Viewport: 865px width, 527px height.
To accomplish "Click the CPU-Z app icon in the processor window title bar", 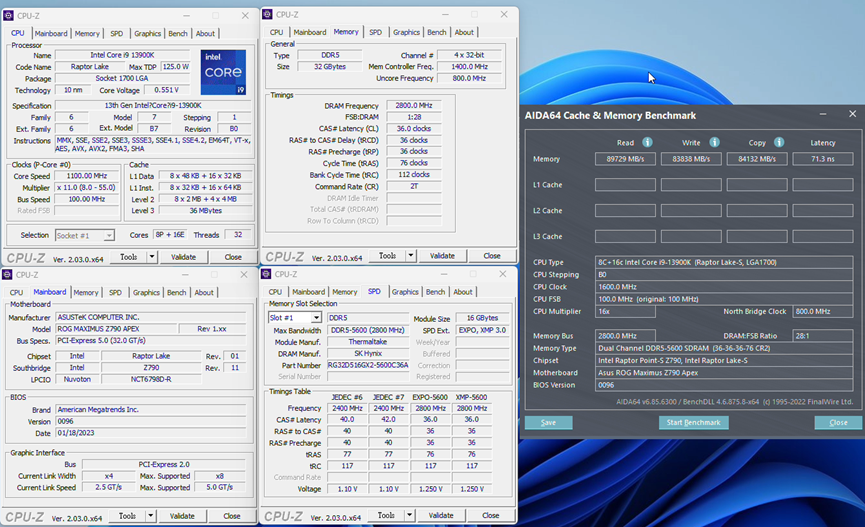I will tap(8, 16).
